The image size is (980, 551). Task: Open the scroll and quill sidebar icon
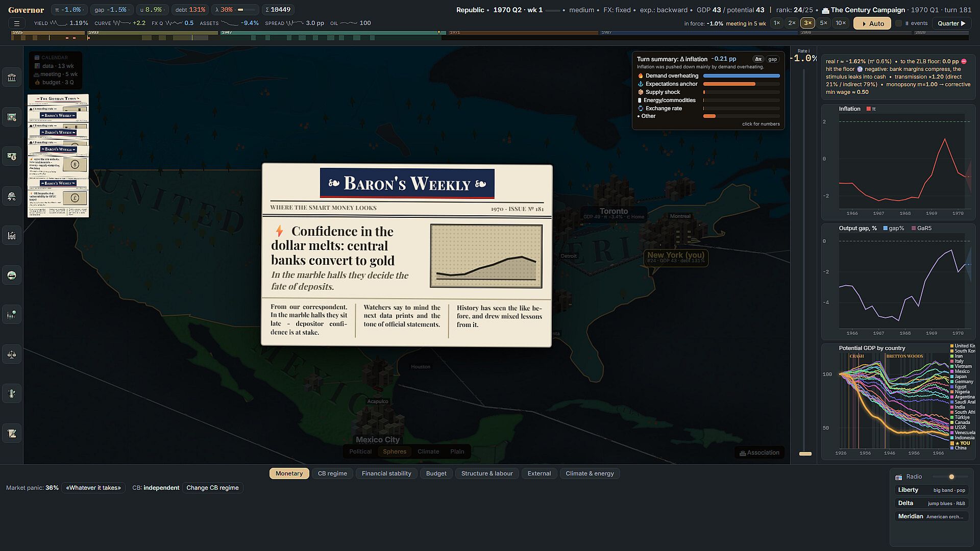pyautogui.click(x=12, y=434)
